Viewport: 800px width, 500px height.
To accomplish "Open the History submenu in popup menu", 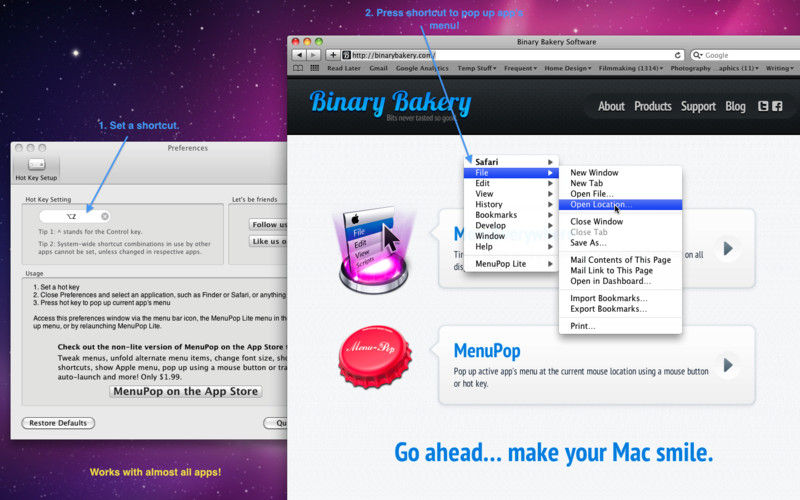I will pos(511,204).
